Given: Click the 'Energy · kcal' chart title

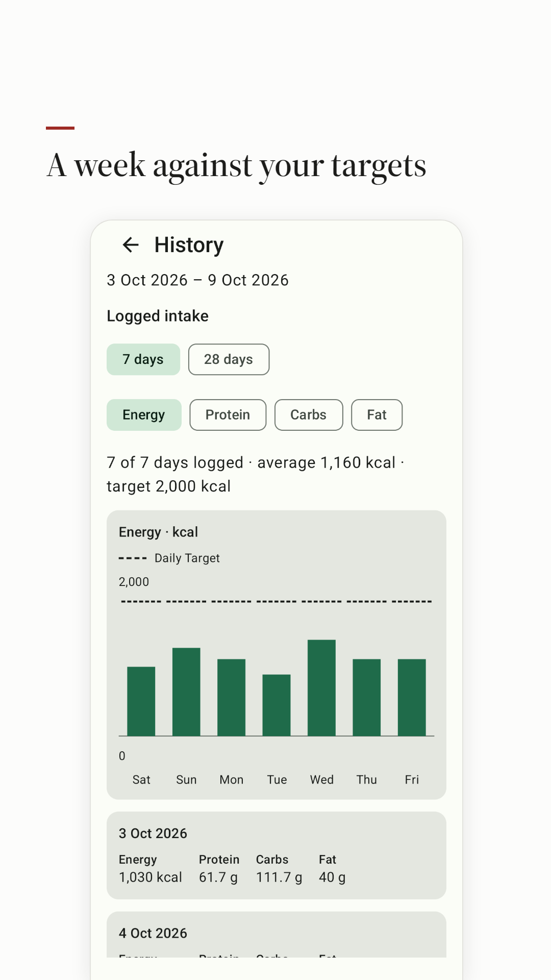Looking at the screenshot, I should click(x=158, y=532).
